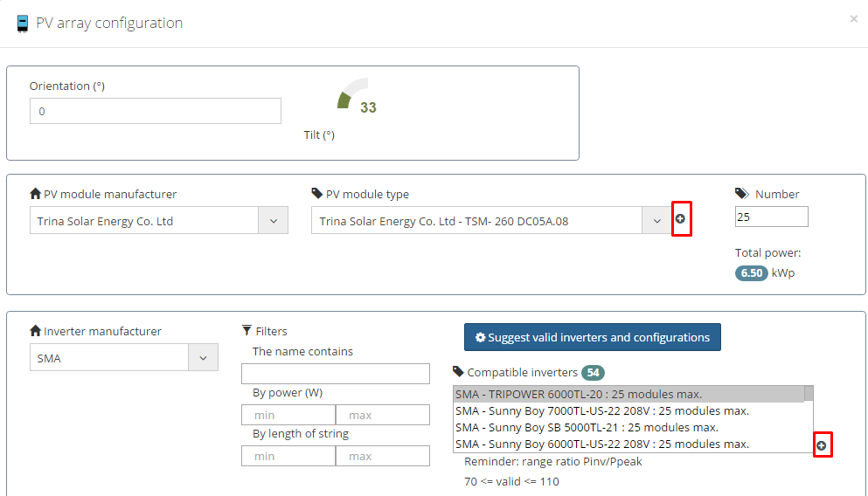Click the tags icon beside Number

742,194
